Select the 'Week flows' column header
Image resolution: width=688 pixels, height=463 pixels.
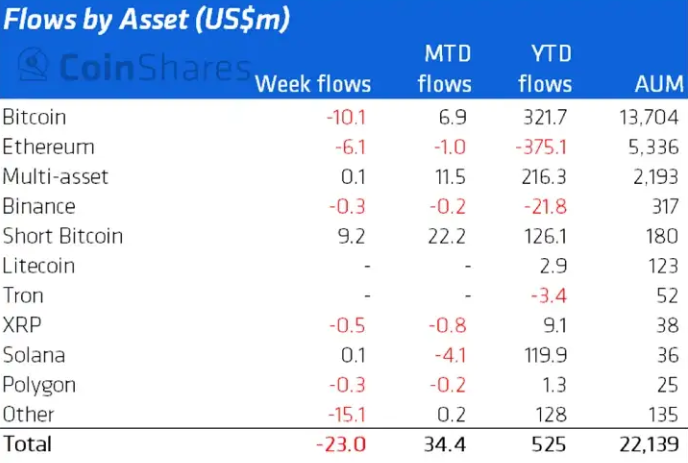[x=313, y=84]
